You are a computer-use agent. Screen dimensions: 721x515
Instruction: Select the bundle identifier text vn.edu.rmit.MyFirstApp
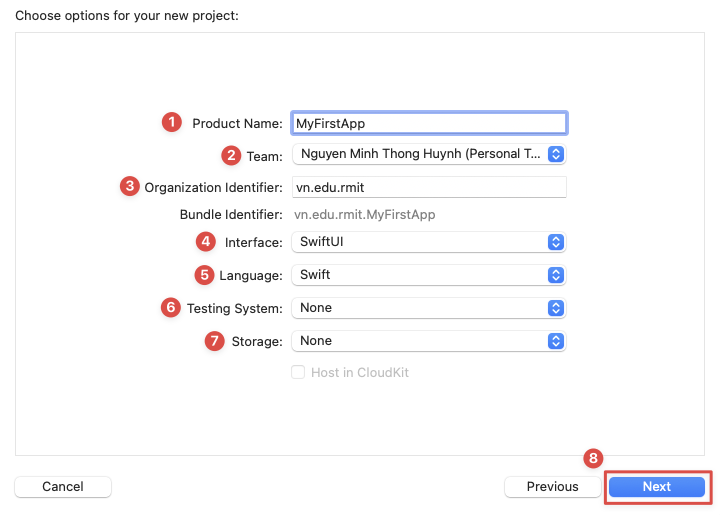365,215
